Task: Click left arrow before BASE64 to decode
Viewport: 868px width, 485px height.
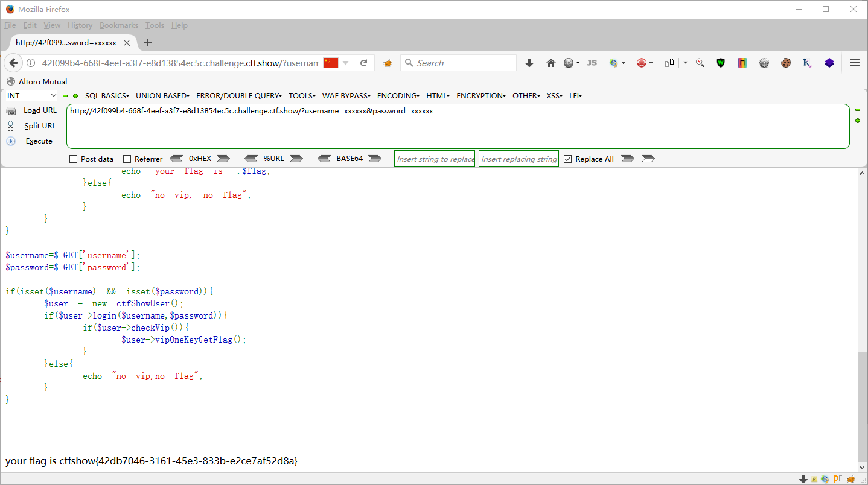Action: (325, 159)
